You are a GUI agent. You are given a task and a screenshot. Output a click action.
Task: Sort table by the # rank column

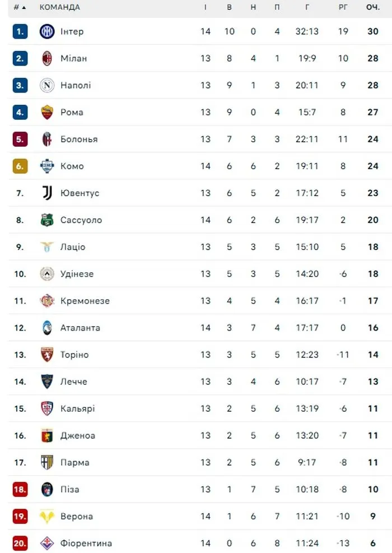[x=20, y=7]
